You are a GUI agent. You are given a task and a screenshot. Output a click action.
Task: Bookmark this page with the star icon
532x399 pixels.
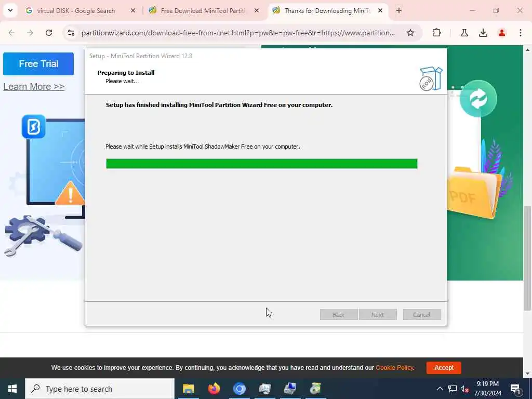pos(410,33)
